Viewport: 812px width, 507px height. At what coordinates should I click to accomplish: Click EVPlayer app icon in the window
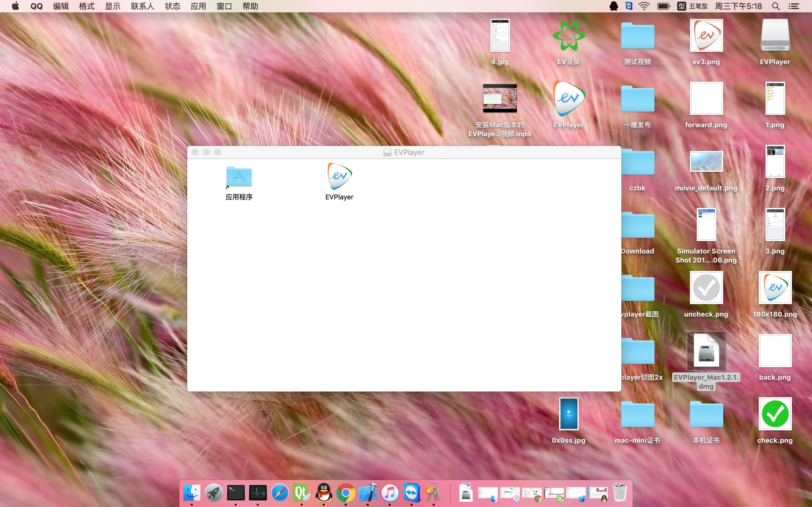[339, 177]
